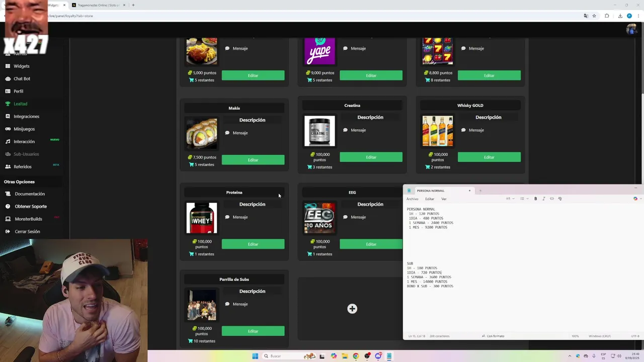Click Editar on the yape reward
644x362 pixels.
(371, 75)
